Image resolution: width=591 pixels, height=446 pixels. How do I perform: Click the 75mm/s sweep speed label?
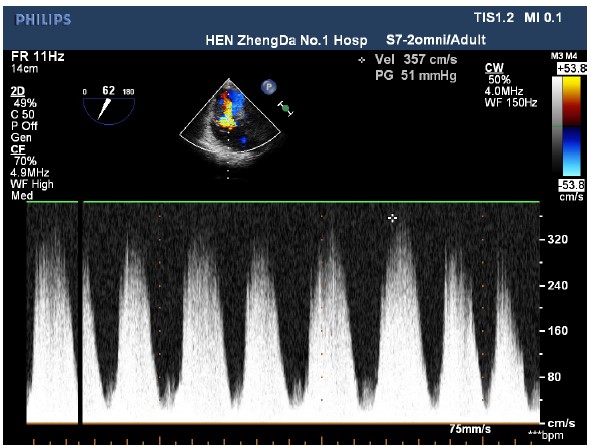(x=470, y=429)
